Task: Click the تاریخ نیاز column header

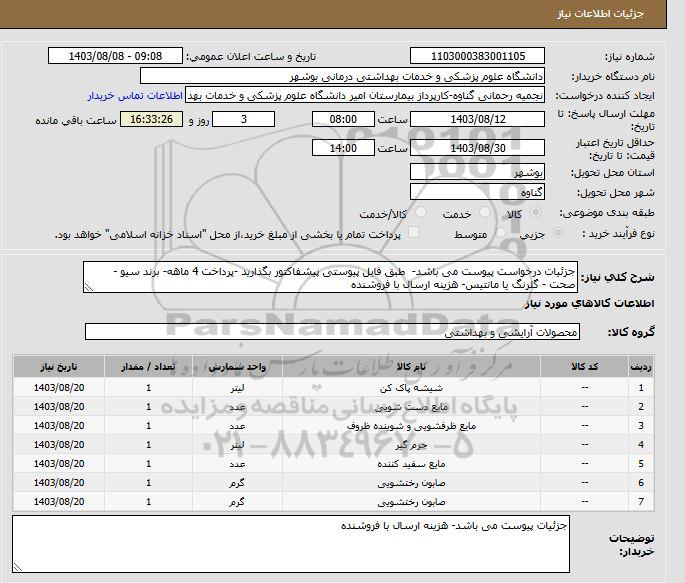Action: (x=59, y=366)
